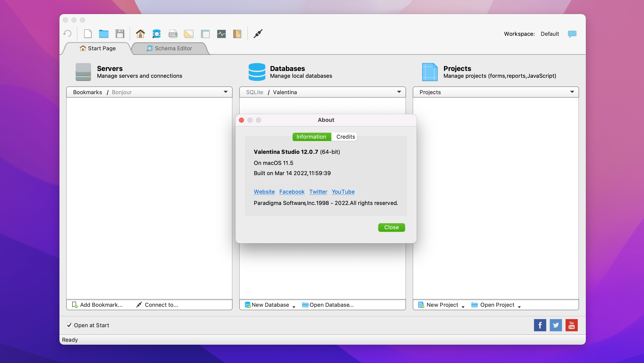Open the Website link in About dialog
Image resolution: width=644 pixels, height=363 pixels.
[264, 192]
